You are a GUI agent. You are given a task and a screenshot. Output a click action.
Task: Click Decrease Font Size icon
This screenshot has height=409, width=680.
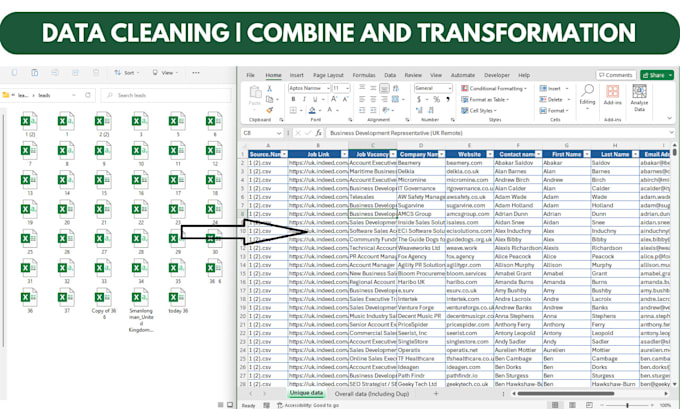[345, 99]
